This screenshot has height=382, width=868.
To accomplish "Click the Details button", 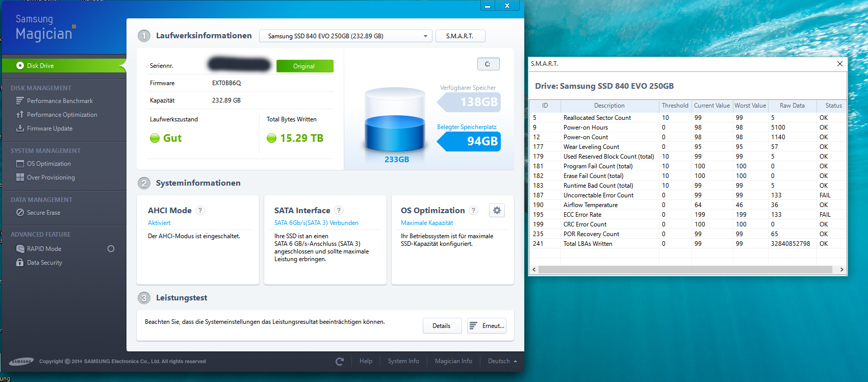I will tap(442, 326).
